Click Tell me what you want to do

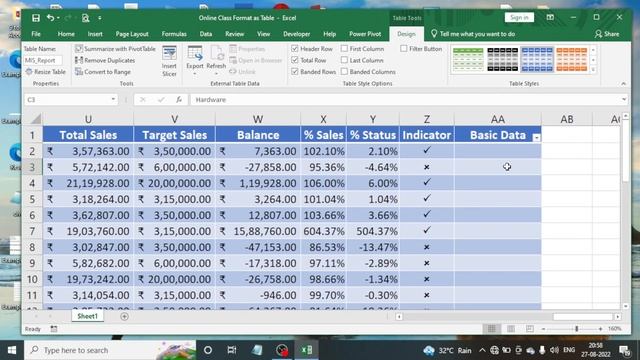pos(473,34)
